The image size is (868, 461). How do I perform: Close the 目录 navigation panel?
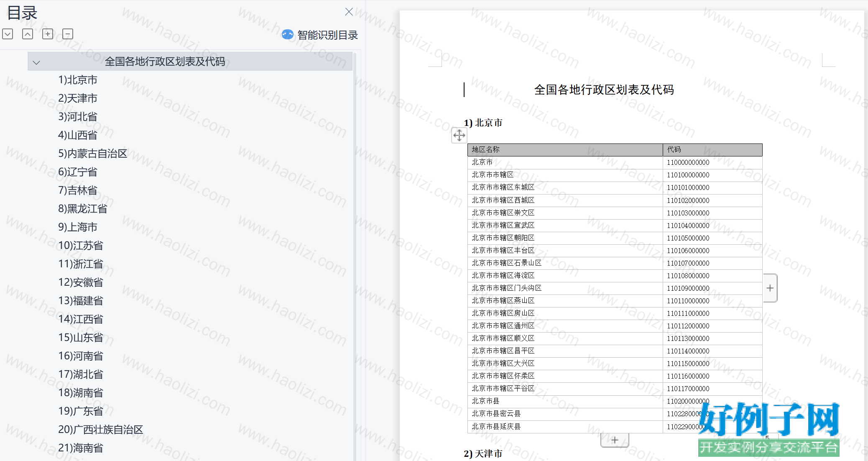(349, 12)
